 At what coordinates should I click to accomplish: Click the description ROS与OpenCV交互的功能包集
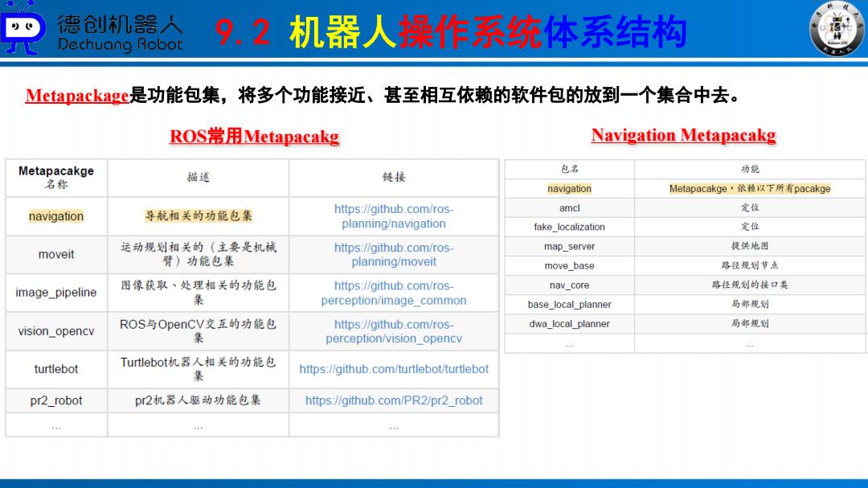pyautogui.click(x=199, y=330)
